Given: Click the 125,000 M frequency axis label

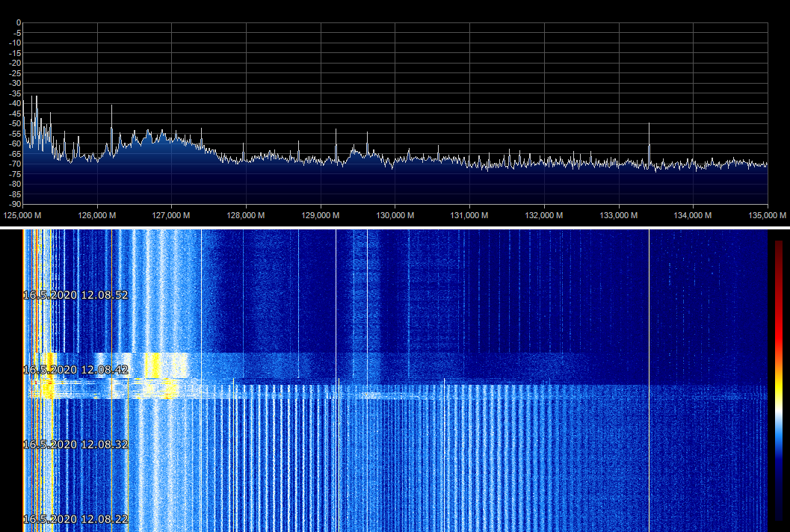Looking at the screenshot, I should click(x=22, y=215).
